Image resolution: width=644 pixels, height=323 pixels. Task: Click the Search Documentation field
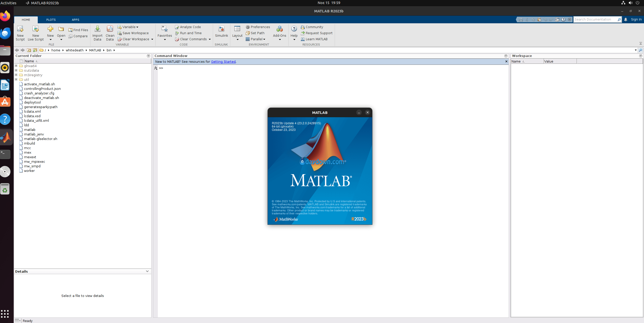[595, 19]
